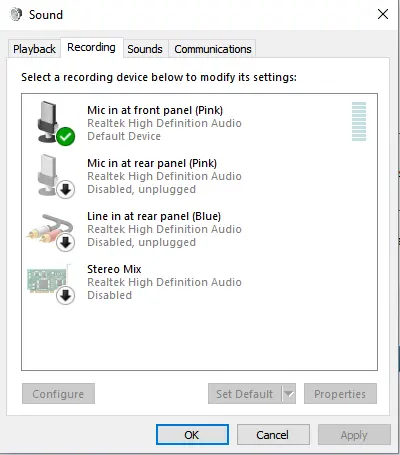Close the Sound dialog window

(383, 14)
